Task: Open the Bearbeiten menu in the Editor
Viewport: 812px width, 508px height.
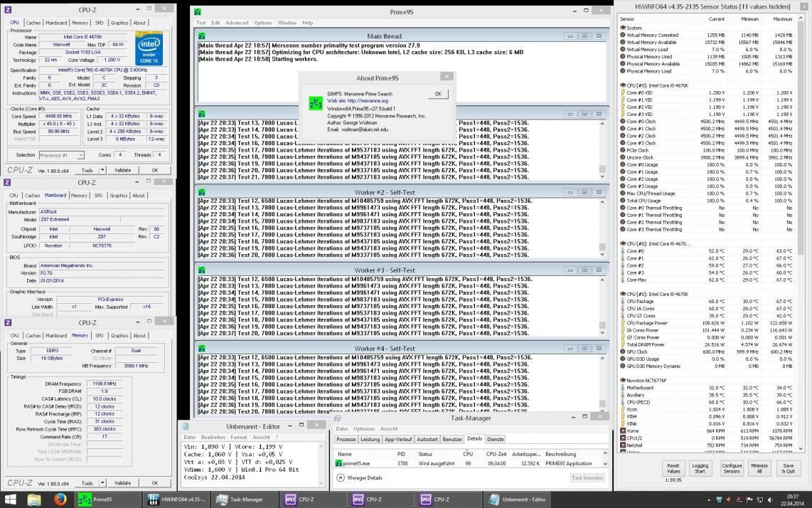Action: click(x=213, y=438)
